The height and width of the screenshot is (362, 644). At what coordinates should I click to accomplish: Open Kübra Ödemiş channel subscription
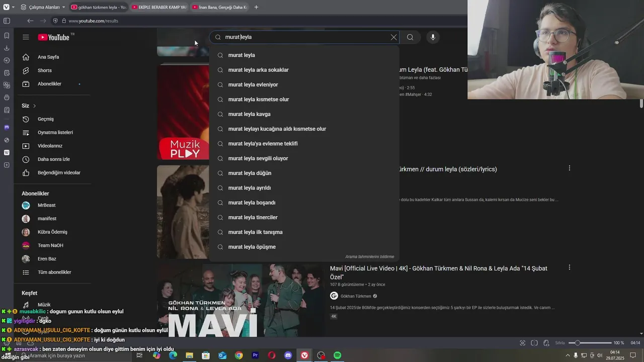point(52,232)
